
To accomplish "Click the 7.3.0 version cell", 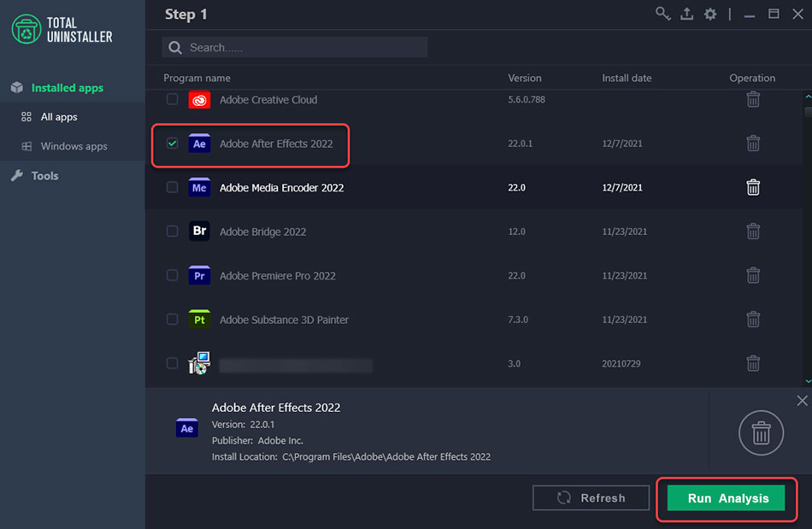I will (518, 320).
